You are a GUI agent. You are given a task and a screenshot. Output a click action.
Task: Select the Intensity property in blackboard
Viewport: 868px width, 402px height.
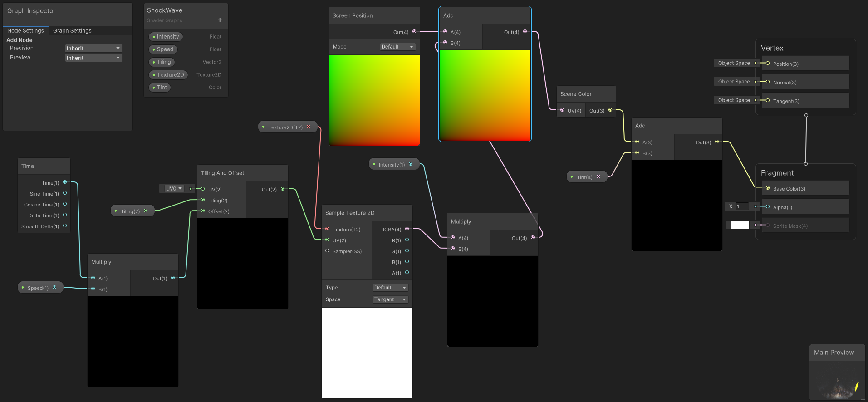click(166, 37)
